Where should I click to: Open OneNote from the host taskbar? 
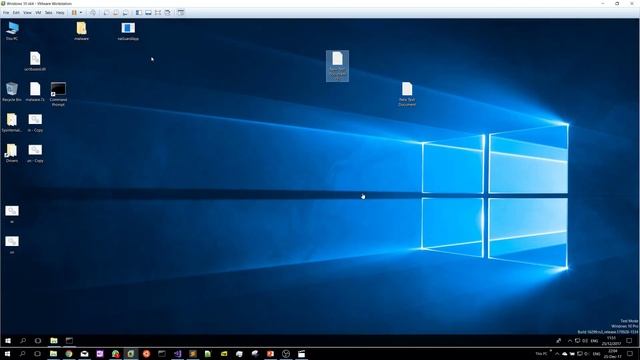point(100,354)
